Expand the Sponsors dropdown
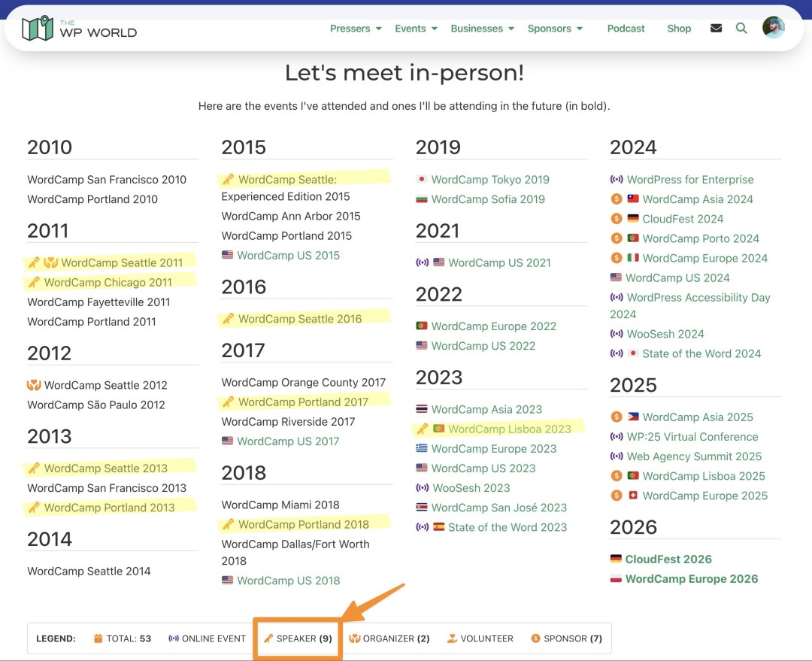Screen dimensions: 812x661 (x=550, y=28)
